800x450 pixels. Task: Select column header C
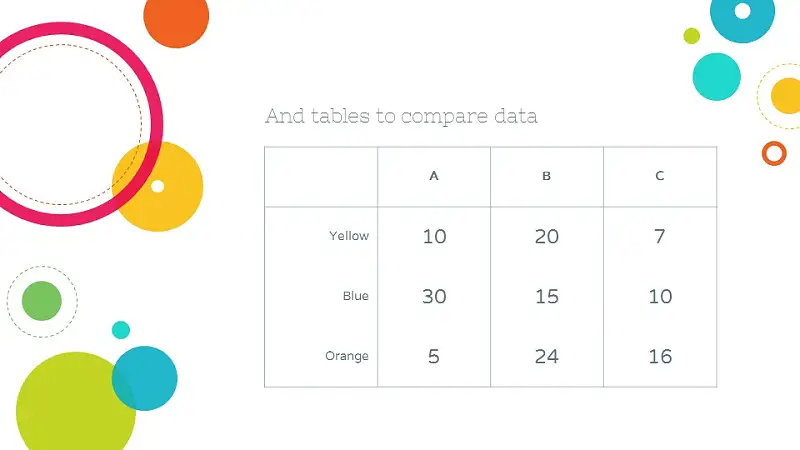coord(660,176)
